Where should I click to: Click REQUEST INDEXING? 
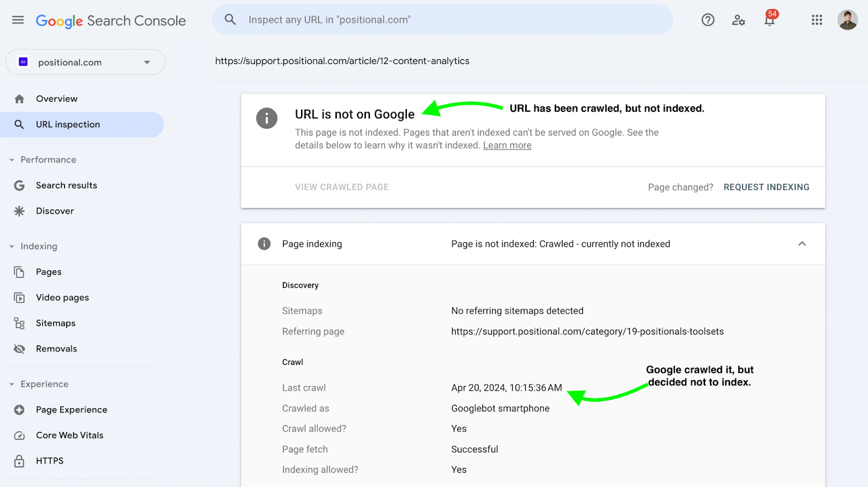[x=766, y=187]
